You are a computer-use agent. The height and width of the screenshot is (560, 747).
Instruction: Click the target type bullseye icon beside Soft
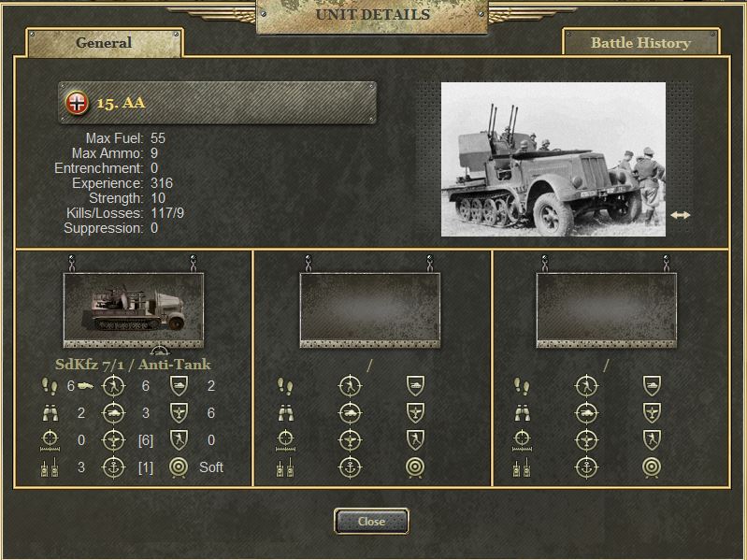(179, 467)
